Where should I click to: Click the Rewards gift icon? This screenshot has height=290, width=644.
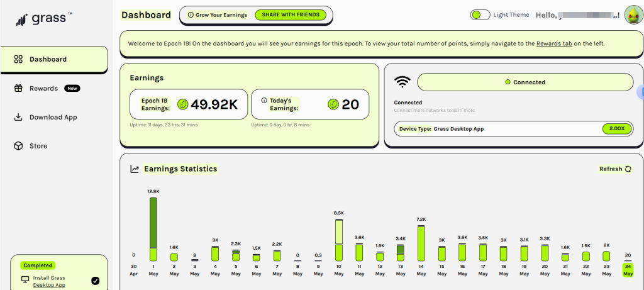point(18,88)
